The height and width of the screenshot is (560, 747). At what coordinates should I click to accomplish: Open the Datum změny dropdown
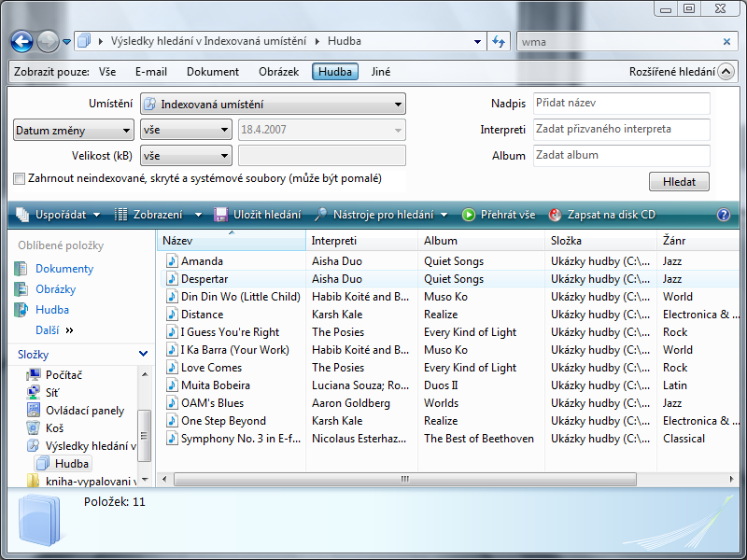point(73,130)
